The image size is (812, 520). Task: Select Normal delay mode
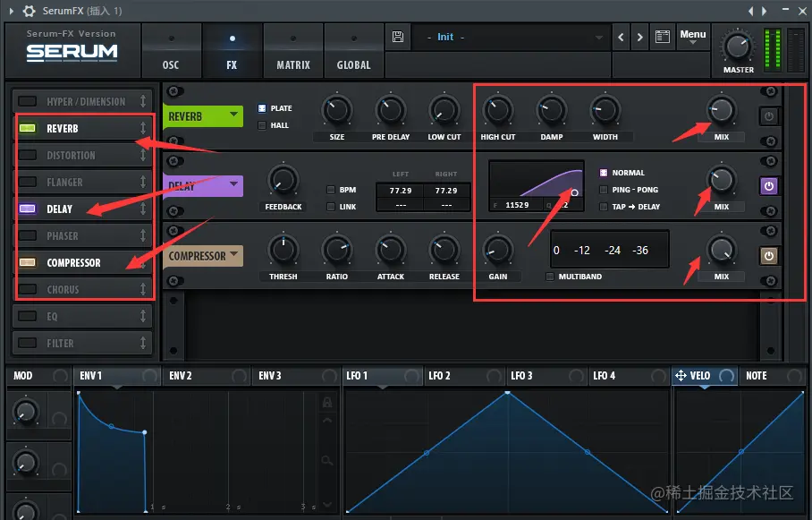604,173
